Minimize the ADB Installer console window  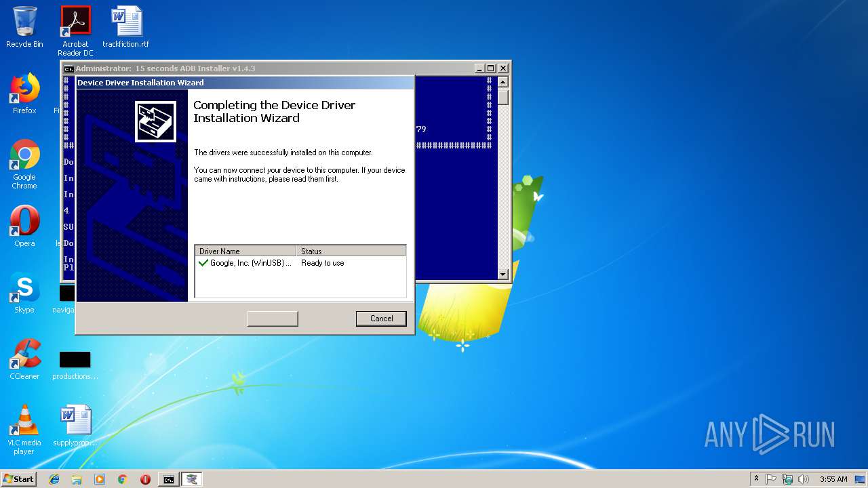[479, 68]
